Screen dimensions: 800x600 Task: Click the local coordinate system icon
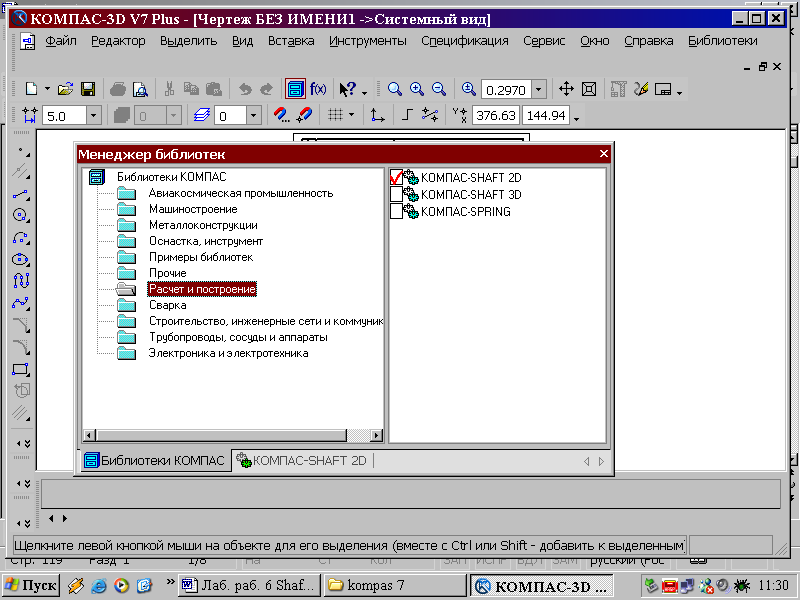(x=378, y=115)
